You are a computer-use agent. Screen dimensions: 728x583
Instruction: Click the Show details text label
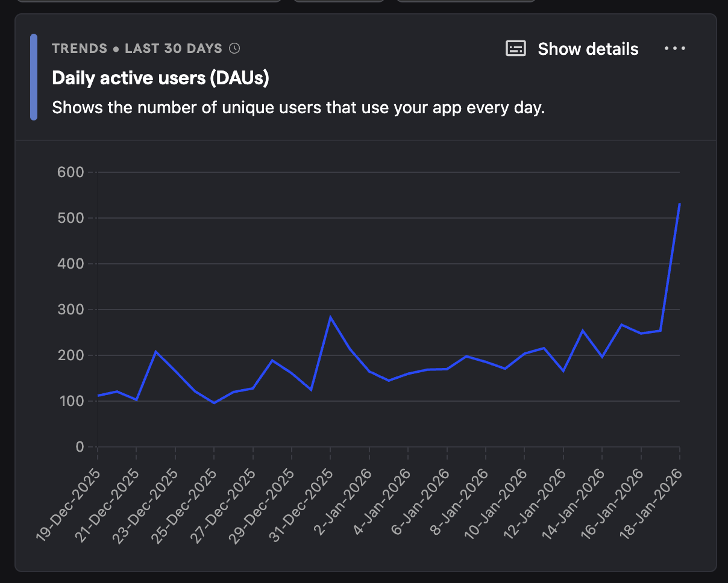588,49
